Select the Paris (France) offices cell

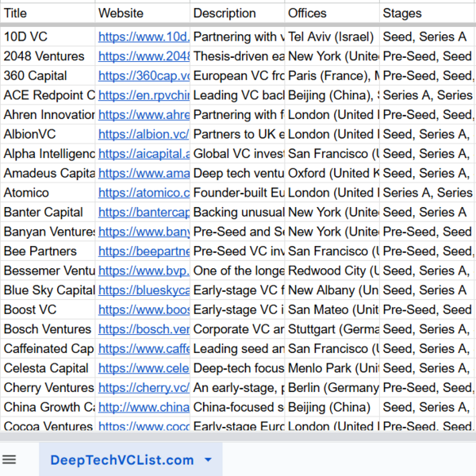(x=332, y=75)
